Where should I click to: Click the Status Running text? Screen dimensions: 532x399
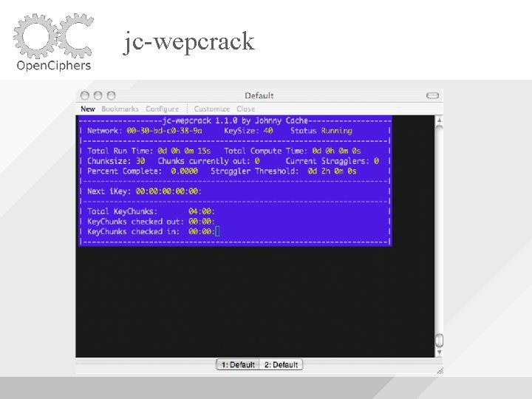(x=321, y=131)
